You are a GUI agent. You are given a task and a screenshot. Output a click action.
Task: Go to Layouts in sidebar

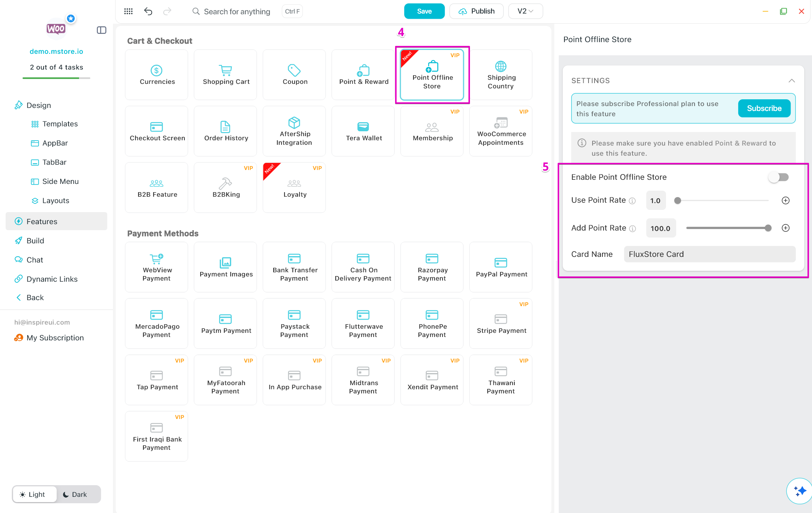click(x=56, y=201)
